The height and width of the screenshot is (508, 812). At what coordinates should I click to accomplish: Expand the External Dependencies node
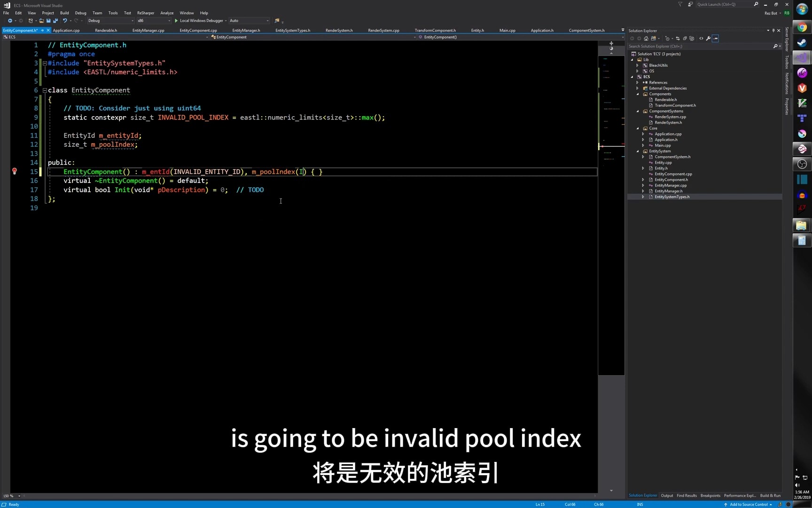click(637, 88)
